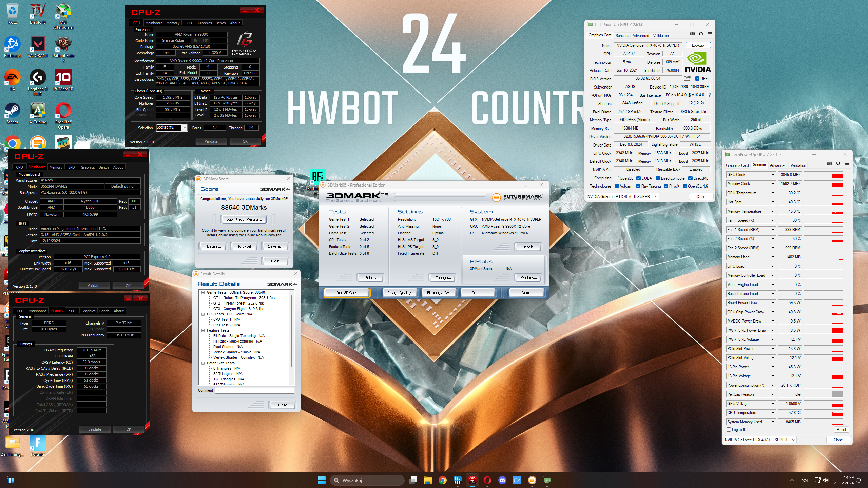Open Chrome from the taskbar
Screen dimensions: 868x488
(x=442, y=480)
